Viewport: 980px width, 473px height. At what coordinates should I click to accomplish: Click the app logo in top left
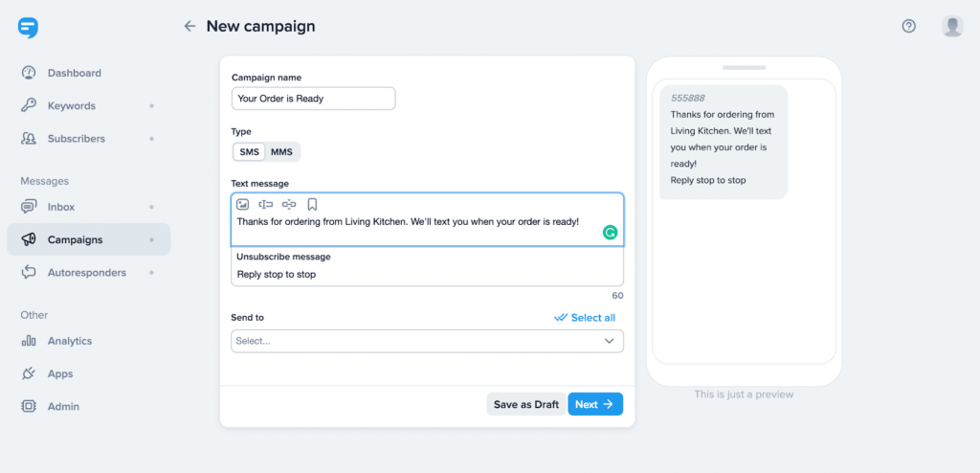pos(28,28)
